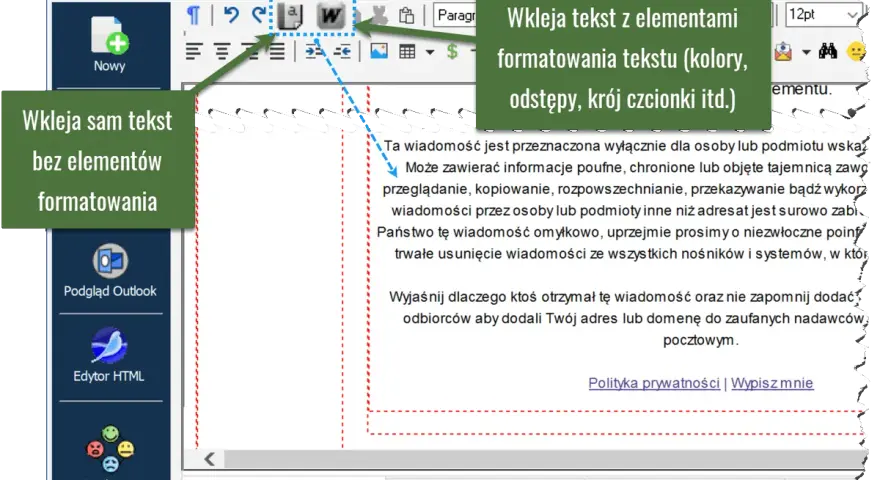The width and height of the screenshot is (880, 480).
Task: Create a new message with the Nowy button
Action: point(109,44)
